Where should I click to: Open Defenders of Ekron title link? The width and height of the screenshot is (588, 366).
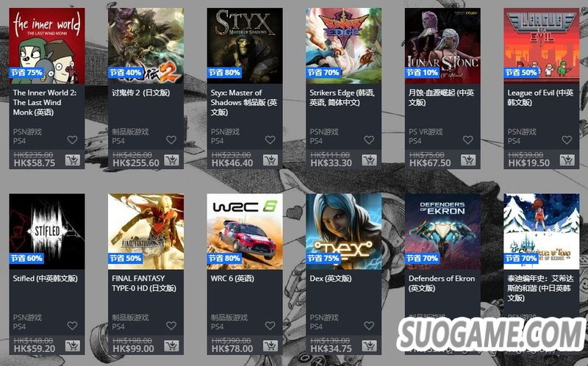[442, 283]
